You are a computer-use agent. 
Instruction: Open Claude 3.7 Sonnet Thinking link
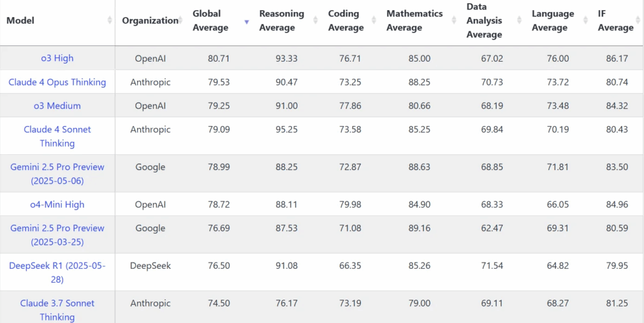click(x=57, y=310)
